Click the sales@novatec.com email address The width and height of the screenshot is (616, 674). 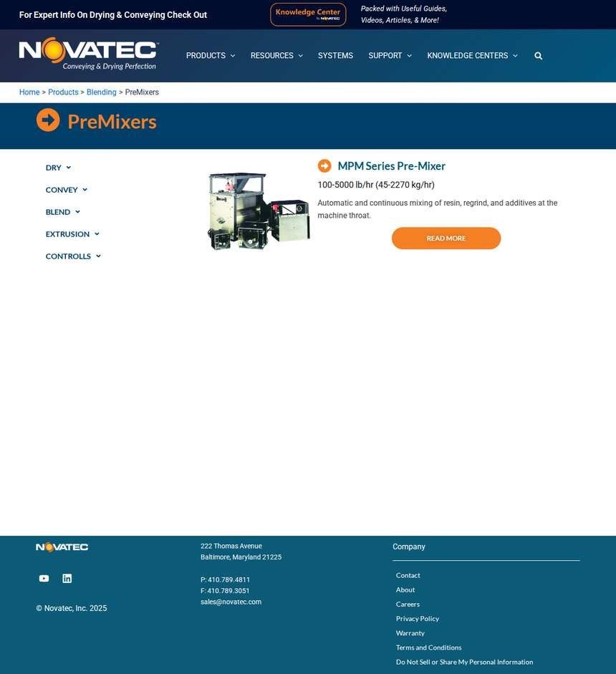pos(231,602)
